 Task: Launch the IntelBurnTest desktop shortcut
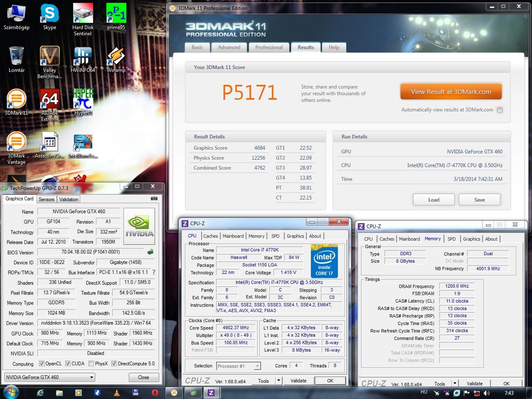(x=83, y=145)
